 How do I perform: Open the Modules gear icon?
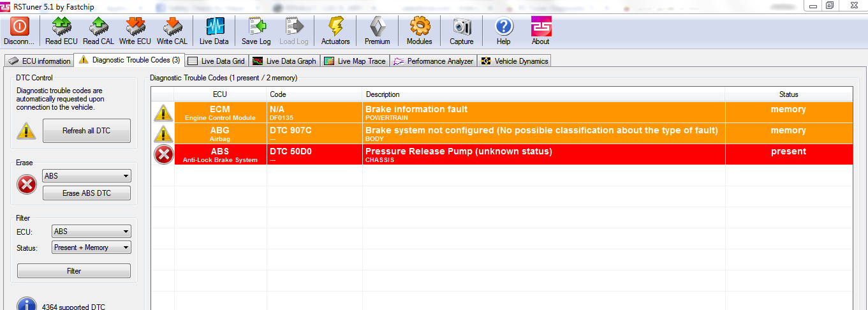(419, 26)
